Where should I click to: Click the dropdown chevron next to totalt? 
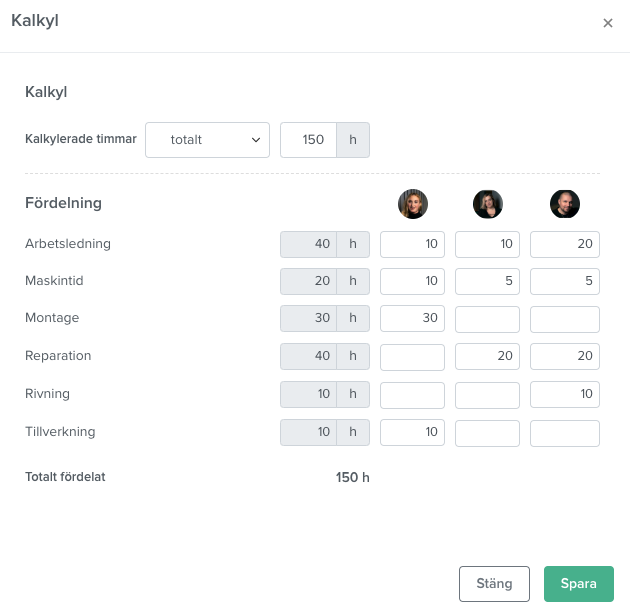coord(256,140)
